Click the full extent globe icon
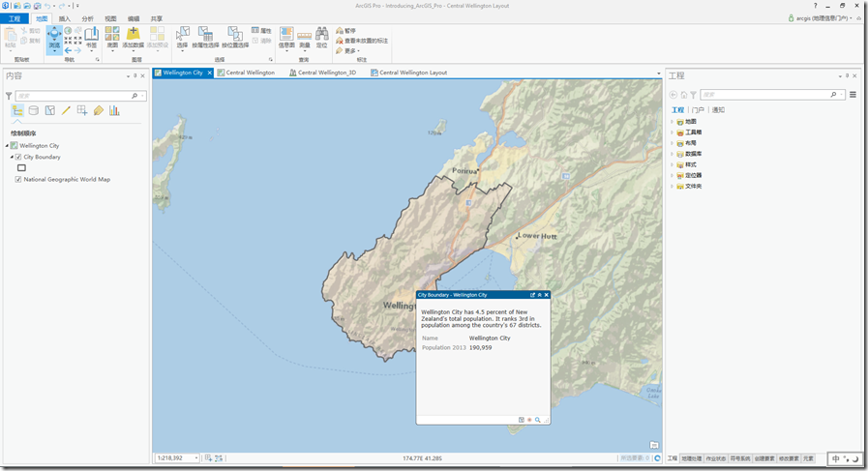868x471 pixels. click(68, 30)
